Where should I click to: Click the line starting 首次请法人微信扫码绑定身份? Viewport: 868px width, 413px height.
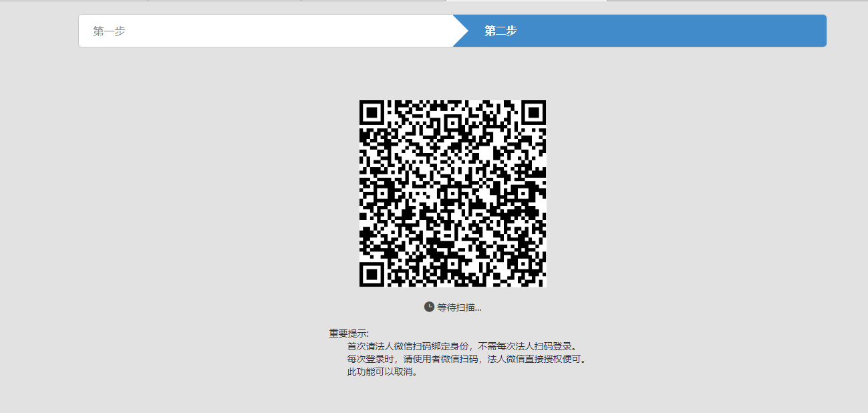coord(461,346)
